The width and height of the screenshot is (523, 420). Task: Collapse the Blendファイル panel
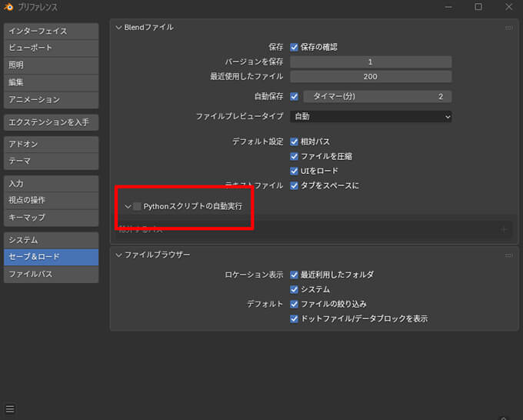click(x=118, y=28)
